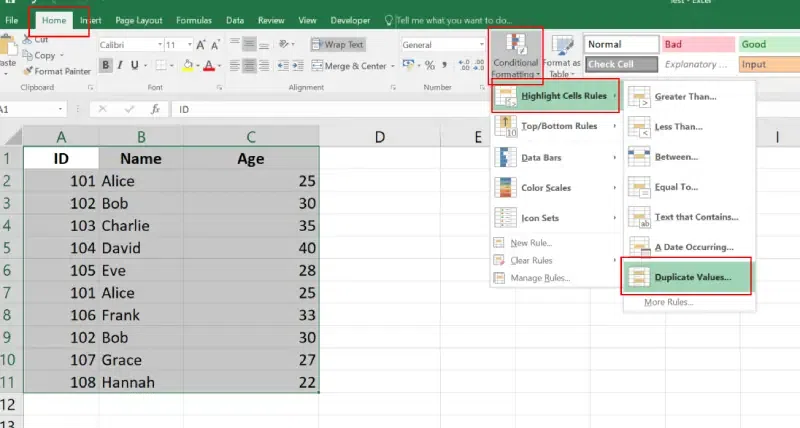Click Merge & Center button
Image resolution: width=800 pixels, height=428 pixels.
coord(349,66)
